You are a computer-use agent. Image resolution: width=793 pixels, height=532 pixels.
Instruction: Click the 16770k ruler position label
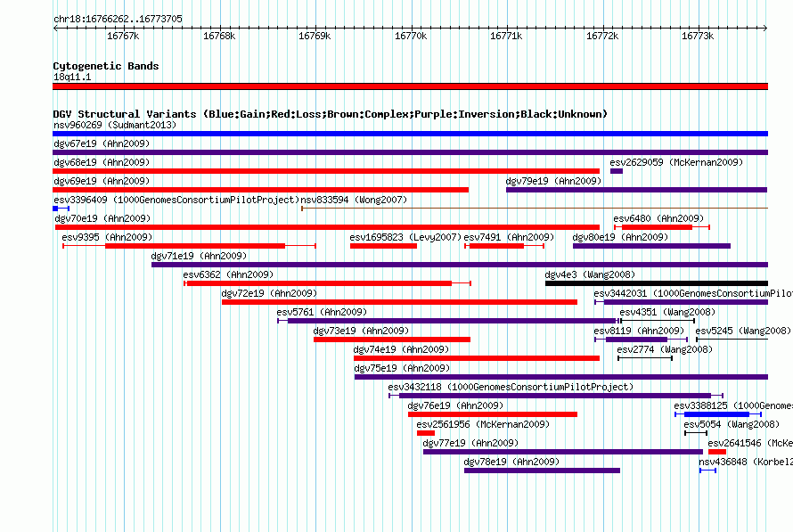click(x=411, y=36)
